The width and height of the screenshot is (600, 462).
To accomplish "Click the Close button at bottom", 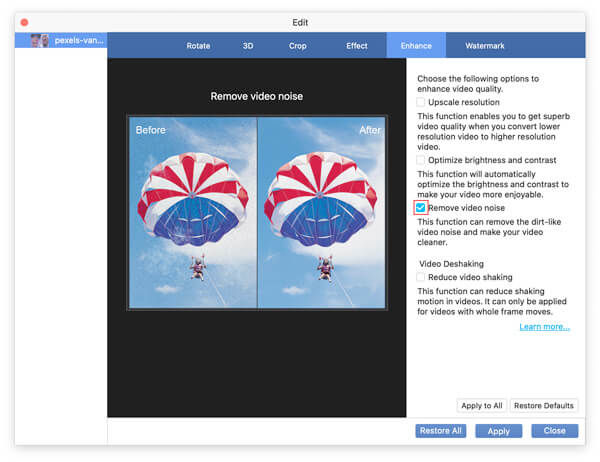I will pos(554,431).
